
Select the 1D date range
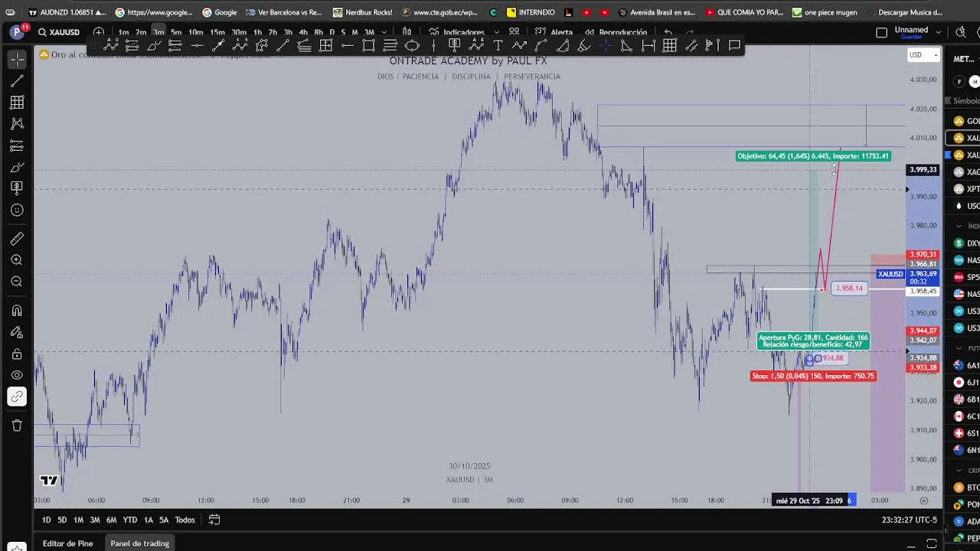[46, 520]
